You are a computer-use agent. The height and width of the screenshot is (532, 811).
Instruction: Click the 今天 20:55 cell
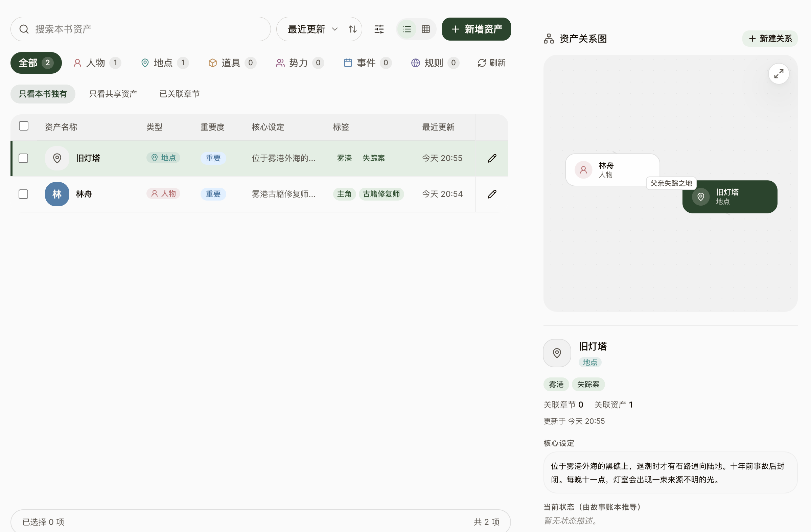442,158
